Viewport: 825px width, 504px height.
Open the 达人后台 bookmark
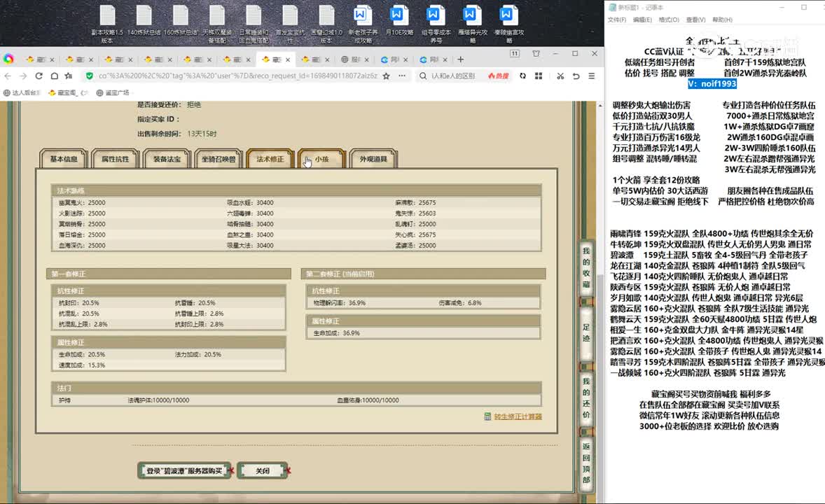(x=22, y=92)
